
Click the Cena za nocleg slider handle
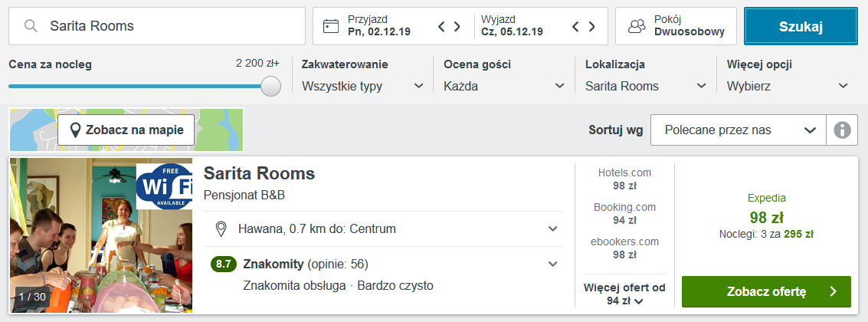270,87
